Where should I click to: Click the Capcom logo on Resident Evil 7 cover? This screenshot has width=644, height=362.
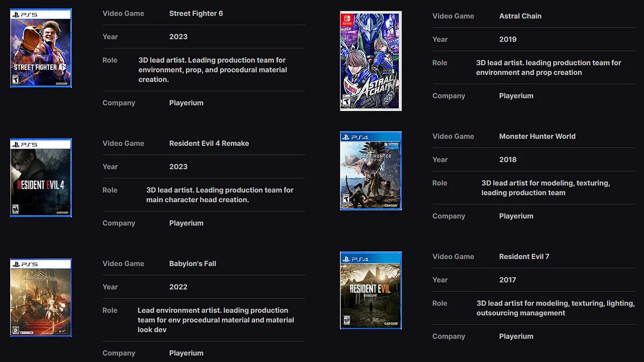[x=390, y=324]
